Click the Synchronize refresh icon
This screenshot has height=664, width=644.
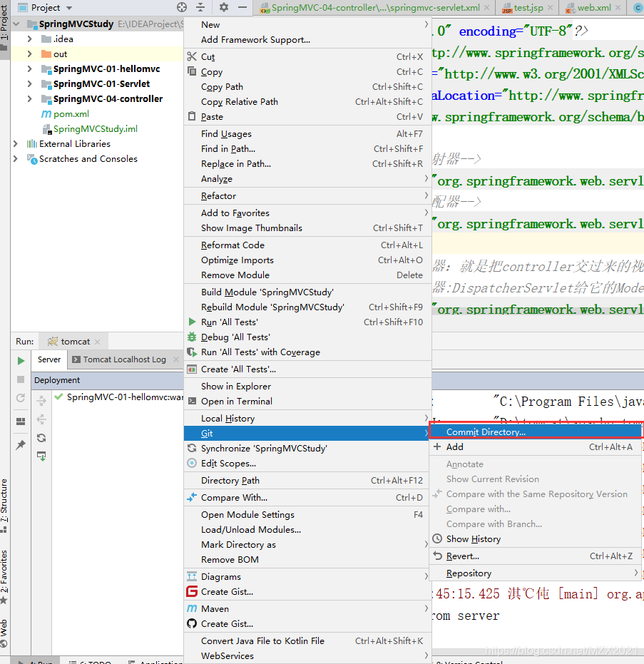click(x=192, y=448)
